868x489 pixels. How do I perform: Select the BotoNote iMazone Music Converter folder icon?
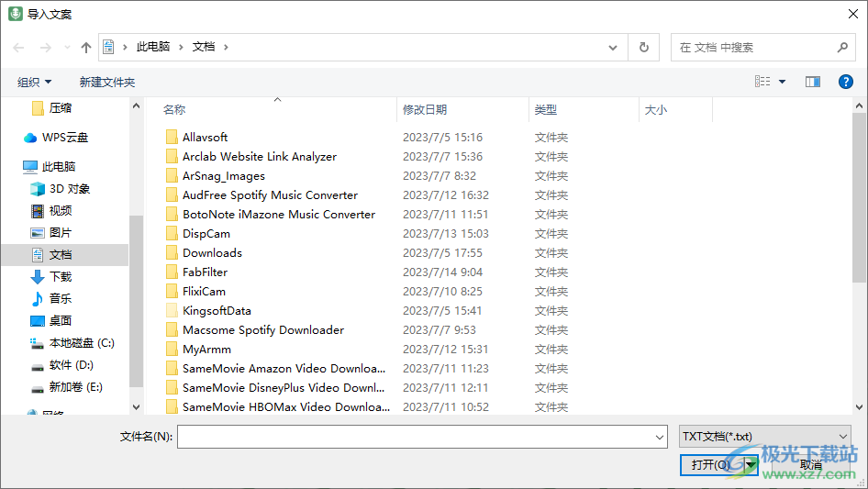[x=172, y=215]
